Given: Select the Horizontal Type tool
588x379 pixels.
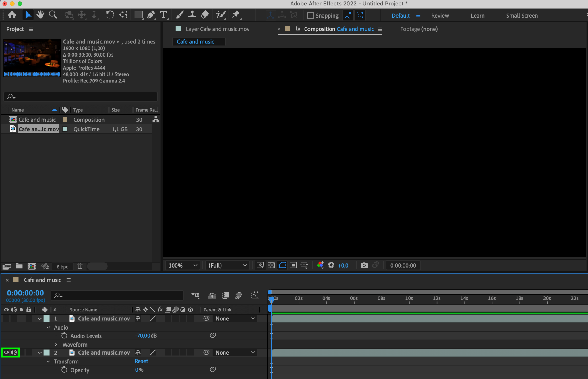Looking at the screenshot, I should pos(164,15).
